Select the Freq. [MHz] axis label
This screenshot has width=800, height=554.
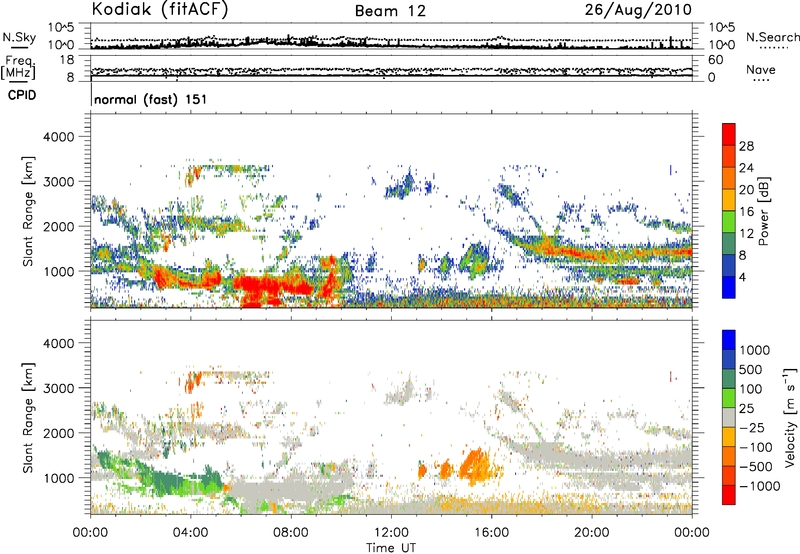[18, 68]
